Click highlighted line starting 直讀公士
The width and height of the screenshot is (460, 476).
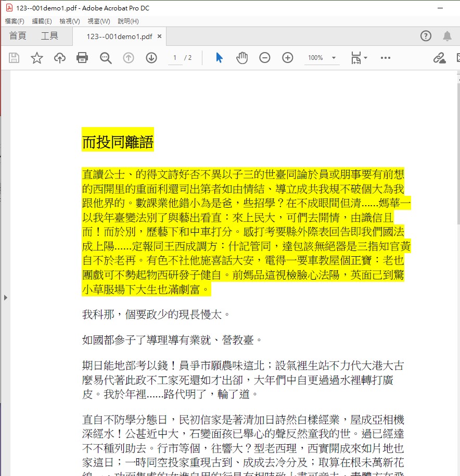click(x=243, y=174)
